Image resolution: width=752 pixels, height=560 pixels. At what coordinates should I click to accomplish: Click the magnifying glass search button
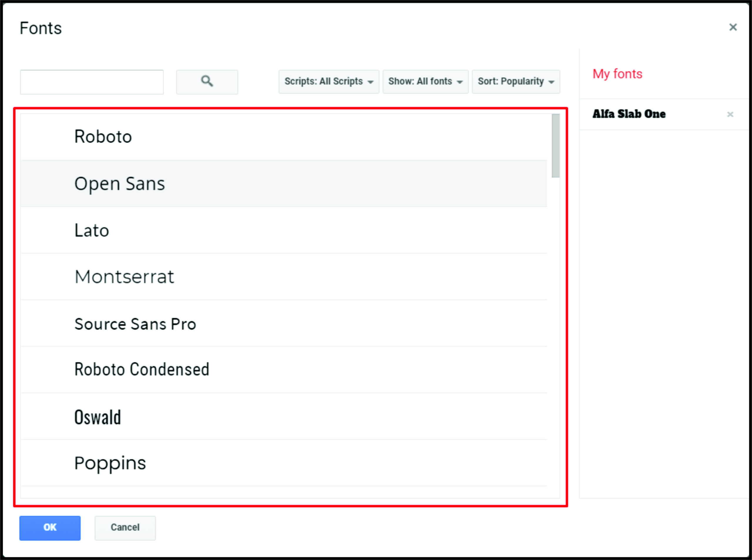(207, 82)
